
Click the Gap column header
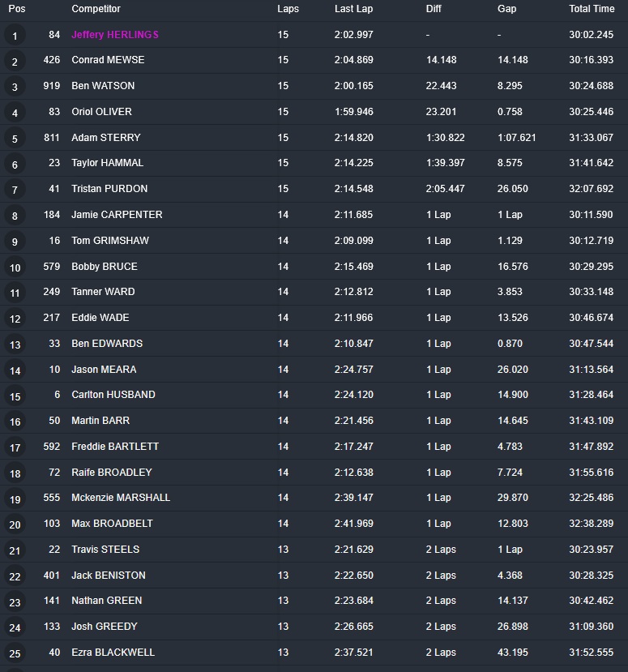[x=506, y=9]
